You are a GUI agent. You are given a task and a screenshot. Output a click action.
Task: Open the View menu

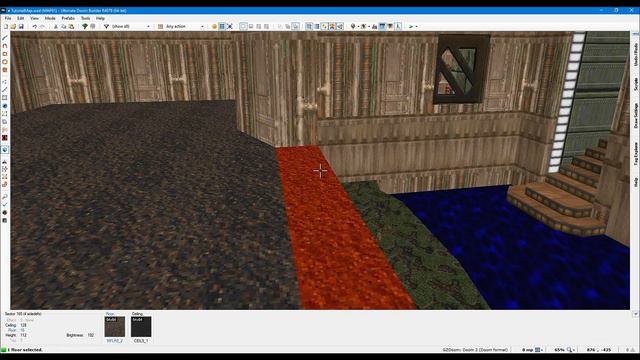point(34,18)
